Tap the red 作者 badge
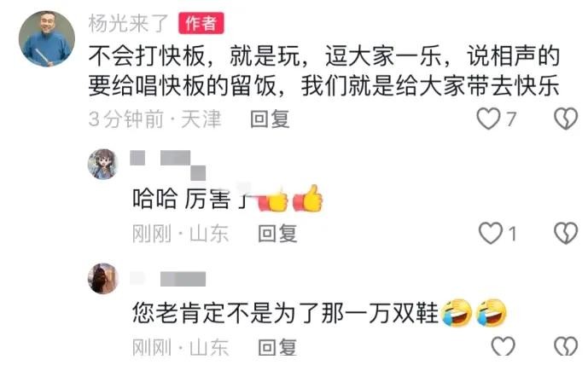The width and height of the screenshot is (588, 365). [x=201, y=23]
